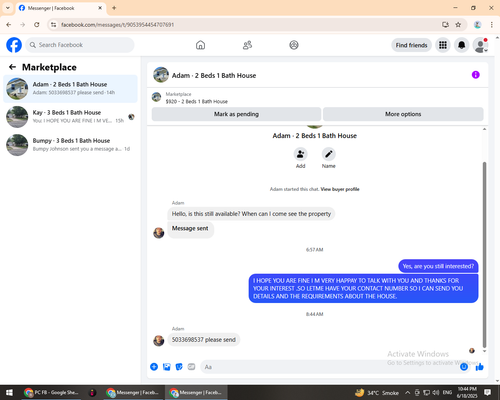The image size is (500, 400).
Task: Open the $920 - 2 Beds 1 Bath House listing
Action: point(197,101)
